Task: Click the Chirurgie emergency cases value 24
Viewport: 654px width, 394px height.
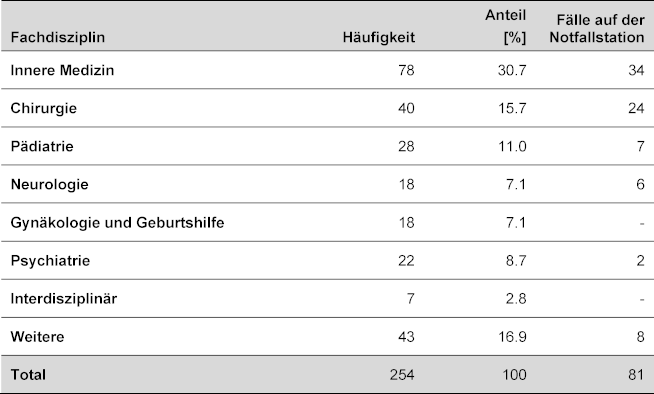Action: [636, 108]
